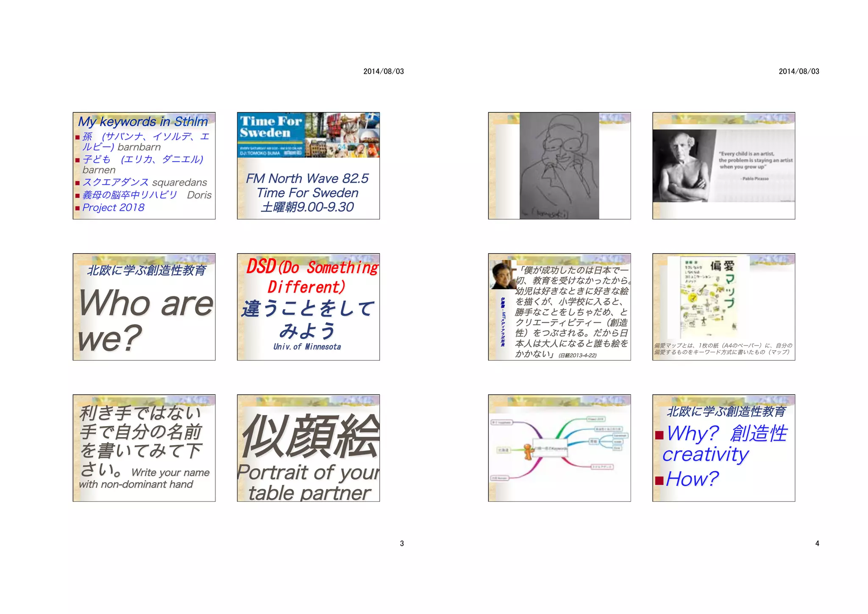Screen dimensions: 868x614
Task: Open the DSD Do Something Different slide
Action: click(x=308, y=307)
